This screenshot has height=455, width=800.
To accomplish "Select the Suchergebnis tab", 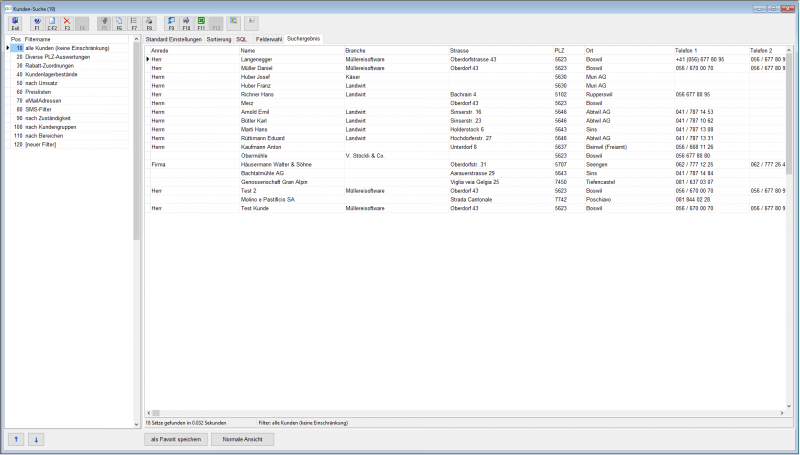I will pyautogui.click(x=304, y=39).
